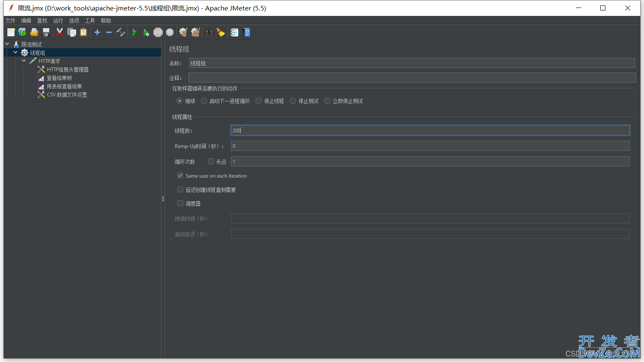Open the Templates toolbar icon
The height and width of the screenshot is (362, 644).
click(22, 32)
